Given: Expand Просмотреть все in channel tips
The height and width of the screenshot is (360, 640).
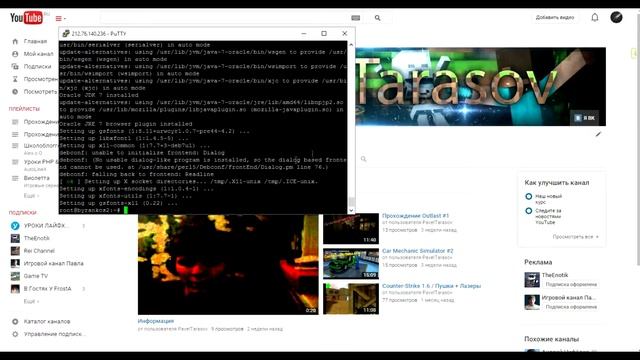Looking at the screenshot, I should (x=576, y=237).
